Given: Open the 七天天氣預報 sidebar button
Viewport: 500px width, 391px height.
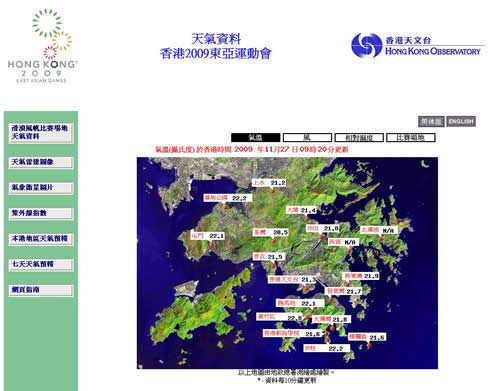Looking at the screenshot, I should (41, 265).
